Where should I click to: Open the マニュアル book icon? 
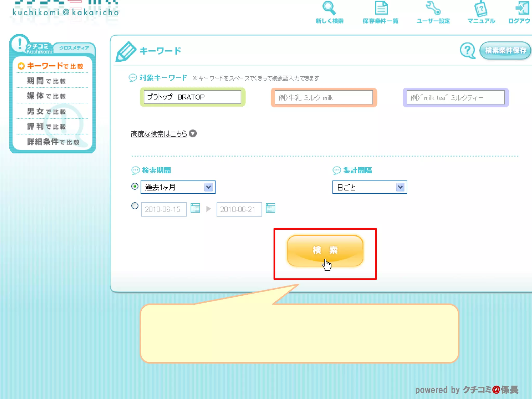coord(481,8)
